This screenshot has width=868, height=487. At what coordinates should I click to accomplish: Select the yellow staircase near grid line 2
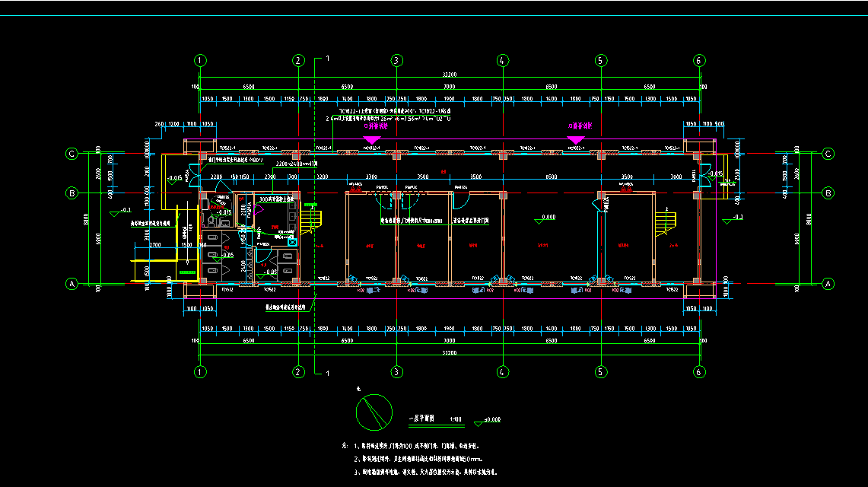pyautogui.click(x=311, y=221)
